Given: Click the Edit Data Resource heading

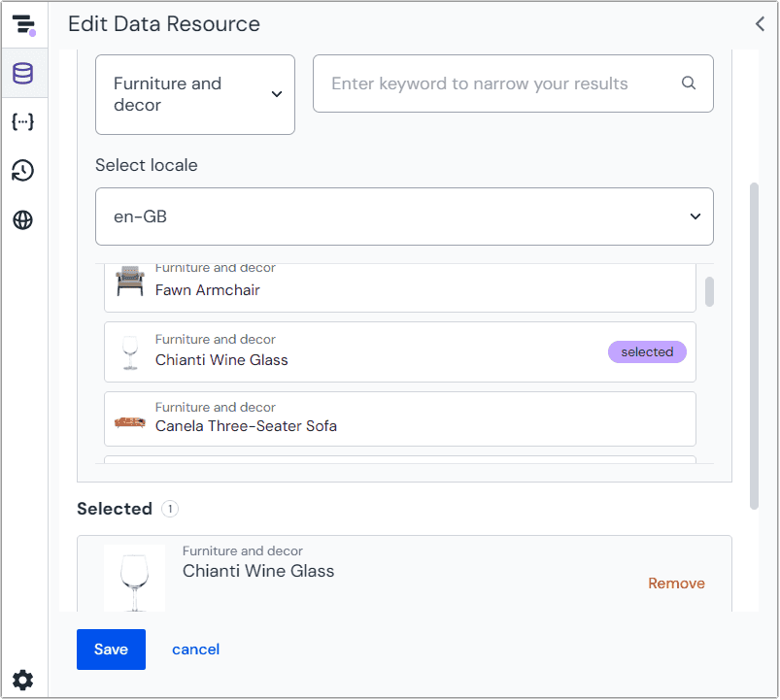Looking at the screenshot, I should pyautogui.click(x=164, y=24).
